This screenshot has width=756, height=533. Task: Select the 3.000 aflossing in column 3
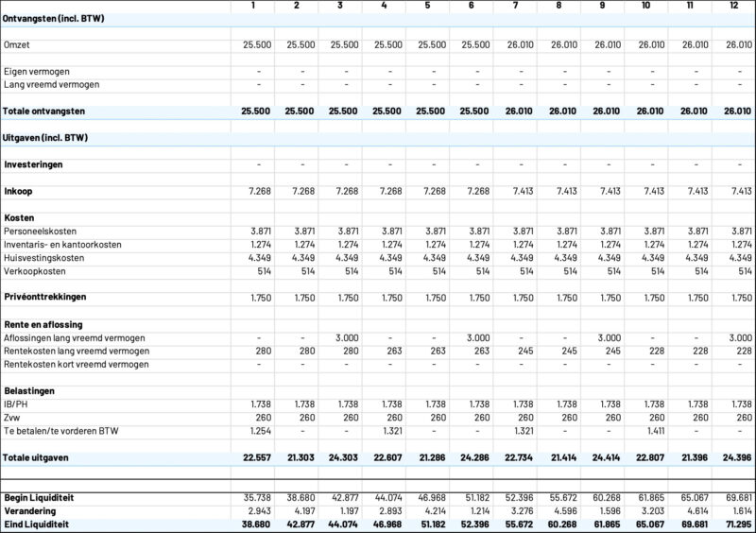coord(344,337)
